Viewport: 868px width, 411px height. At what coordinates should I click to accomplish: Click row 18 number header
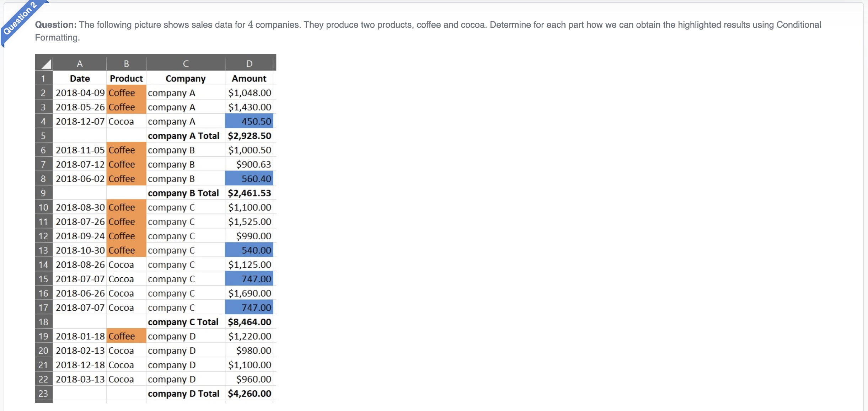[43, 322]
